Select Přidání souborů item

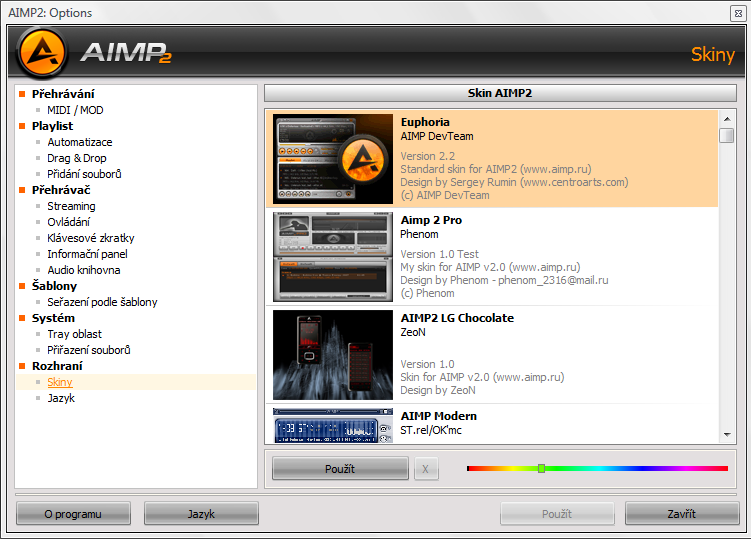tap(84, 174)
